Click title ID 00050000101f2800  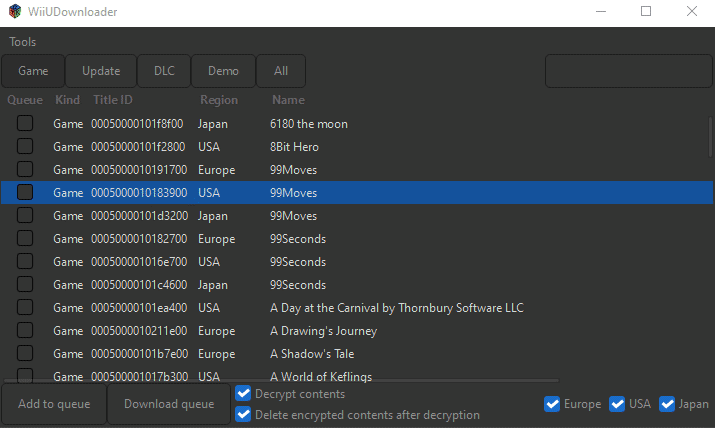138,147
